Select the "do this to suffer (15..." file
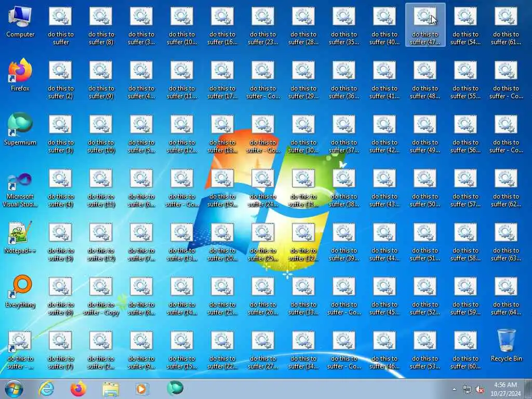The width and height of the screenshot is (532, 399). [182, 350]
